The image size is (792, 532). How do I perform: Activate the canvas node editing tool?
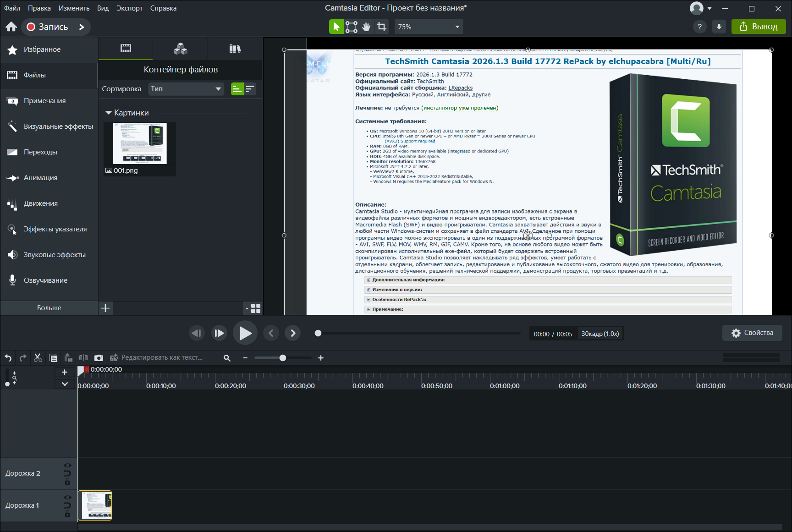(x=352, y=27)
